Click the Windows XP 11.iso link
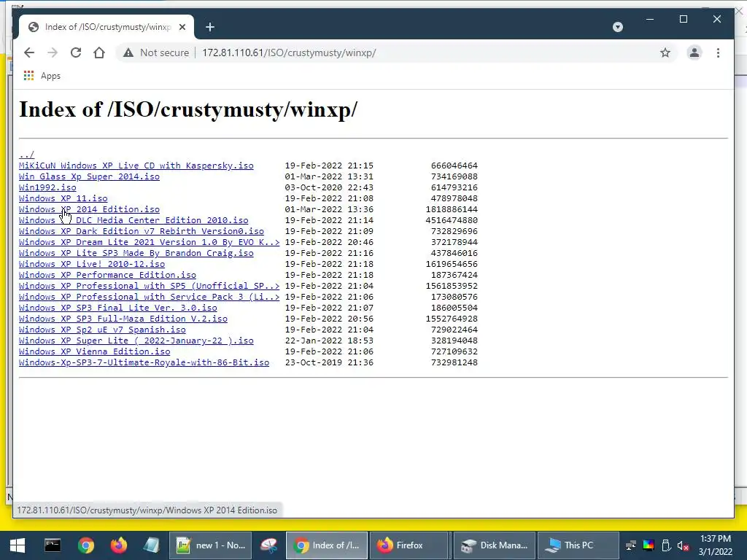747x560 pixels. [63, 198]
